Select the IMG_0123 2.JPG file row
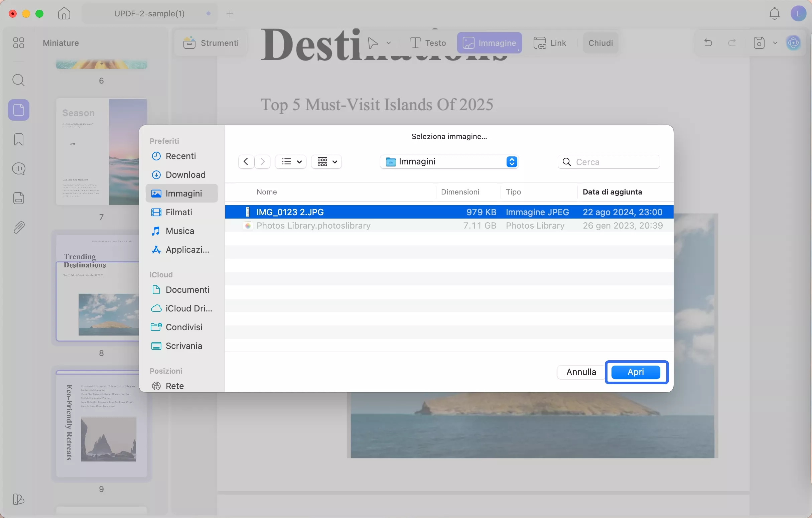Screen dimensions: 812x518 pyautogui.click(x=337, y=212)
